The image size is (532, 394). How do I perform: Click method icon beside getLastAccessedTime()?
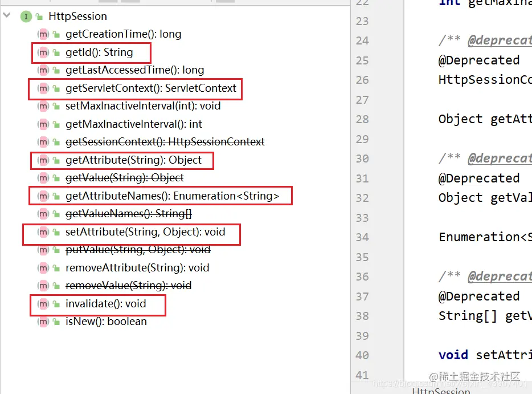43,70
